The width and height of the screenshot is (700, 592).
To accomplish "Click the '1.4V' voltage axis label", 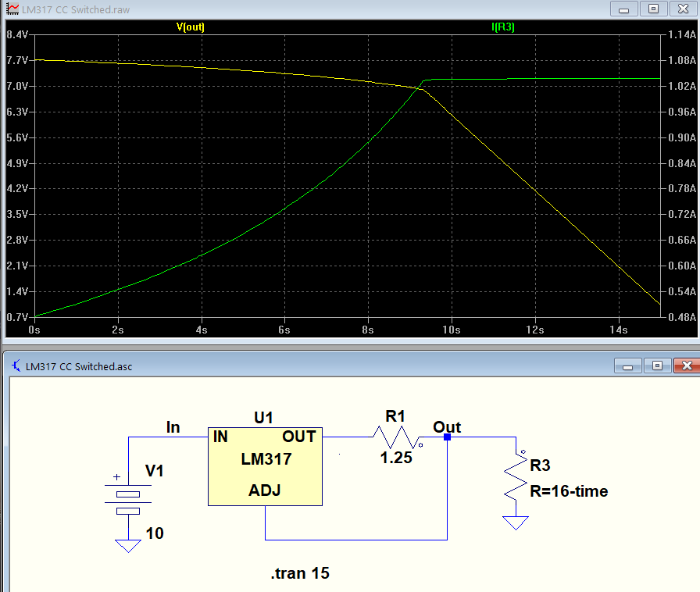I will [x=17, y=291].
